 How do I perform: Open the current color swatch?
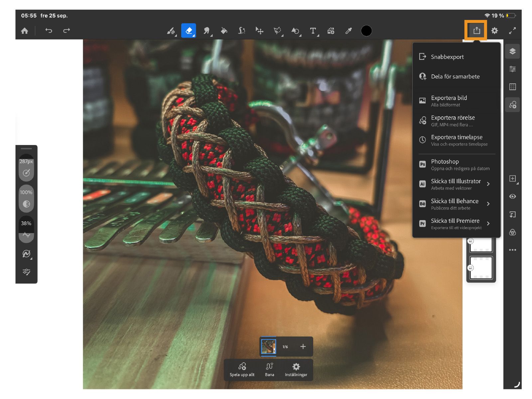click(x=366, y=31)
